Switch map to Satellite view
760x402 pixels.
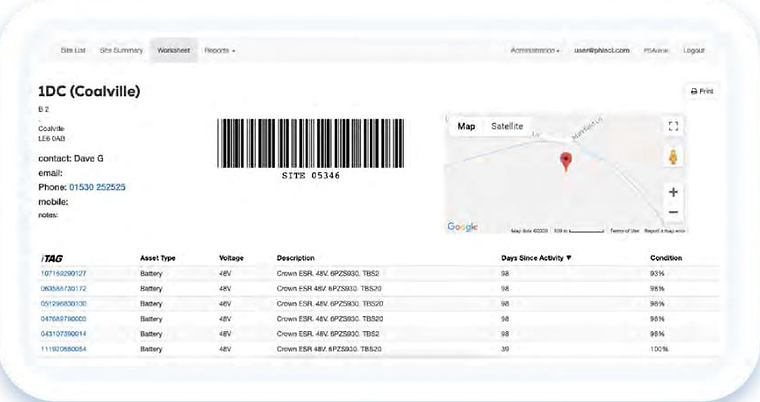click(x=507, y=126)
